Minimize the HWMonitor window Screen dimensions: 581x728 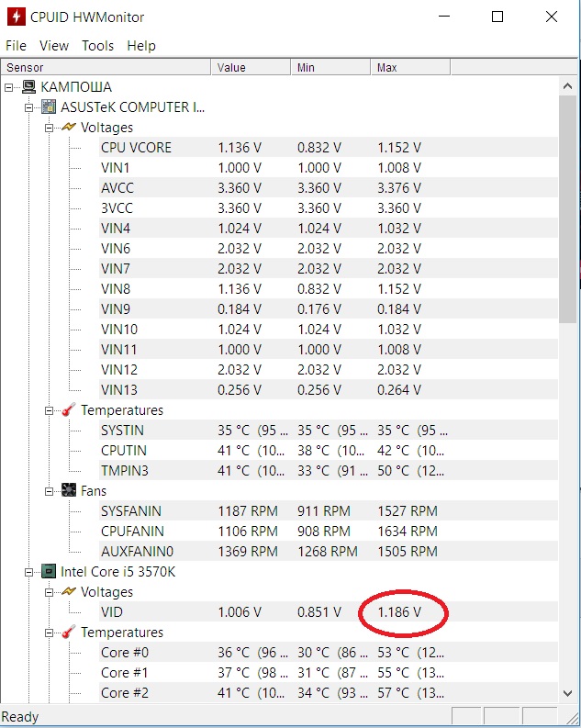(x=444, y=17)
